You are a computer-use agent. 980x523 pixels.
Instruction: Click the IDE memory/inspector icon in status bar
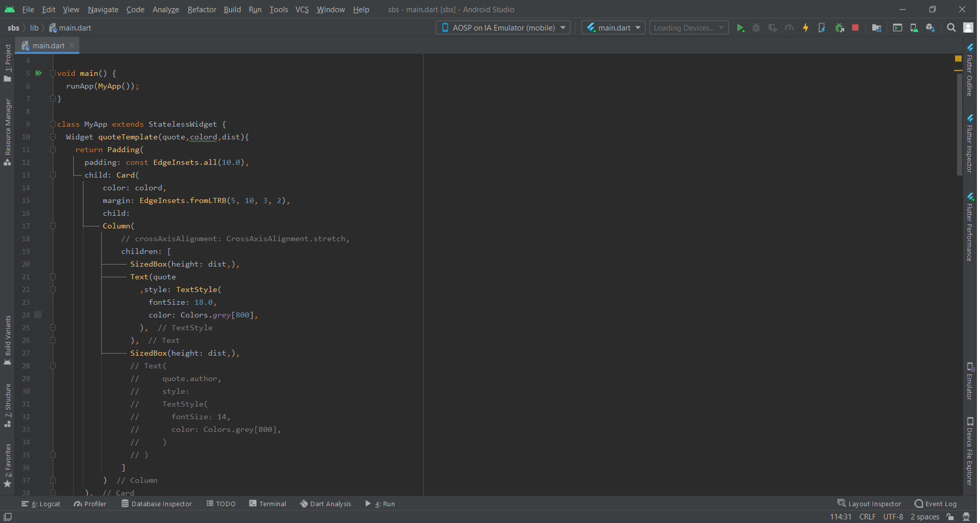click(966, 517)
